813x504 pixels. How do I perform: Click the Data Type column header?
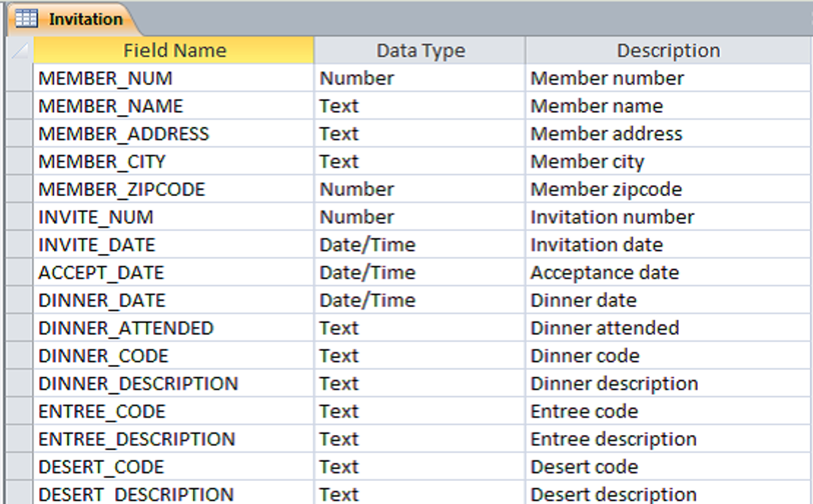tap(420, 51)
